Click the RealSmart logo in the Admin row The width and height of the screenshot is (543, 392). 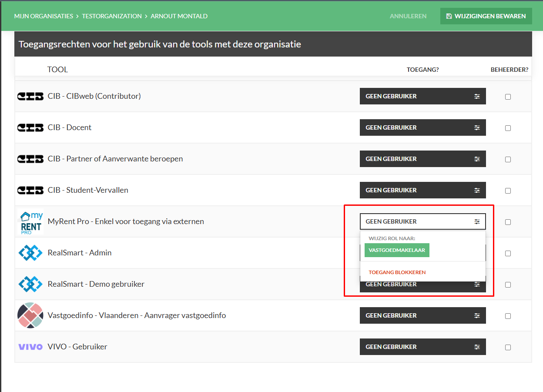tap(30, 253)
